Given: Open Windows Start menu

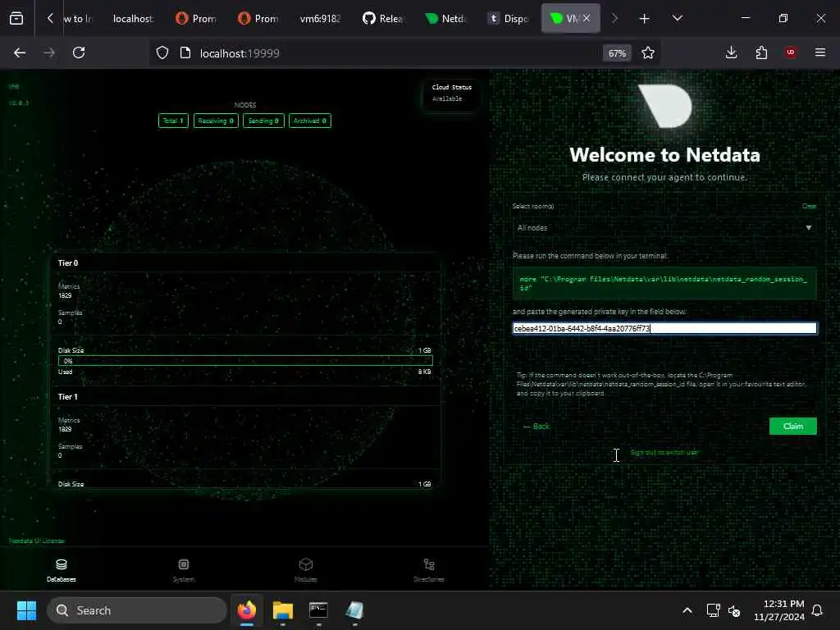Looking at the screenshot, I should (26, 610).
